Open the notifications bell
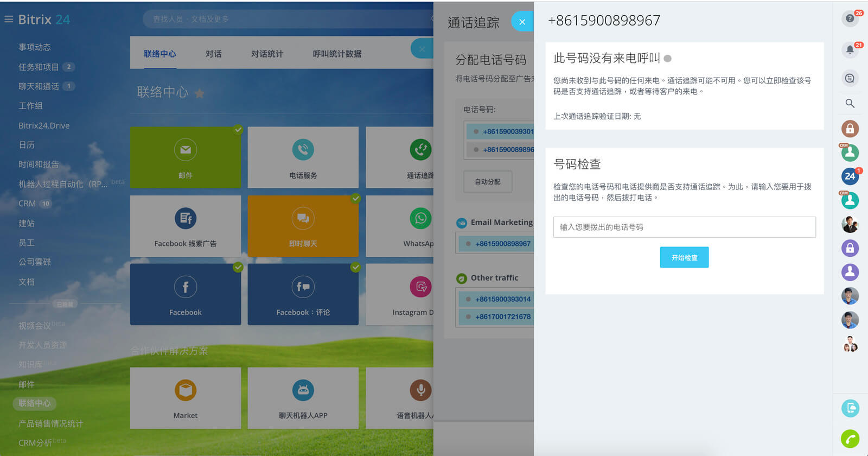The height and width of the screenshot is (456, 868). point(850,50)
